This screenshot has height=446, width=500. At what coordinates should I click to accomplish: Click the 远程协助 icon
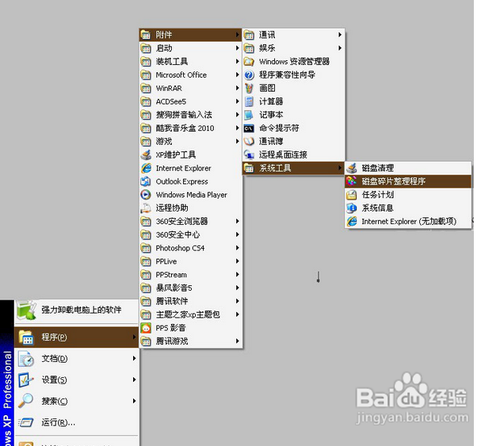[146, 208]
